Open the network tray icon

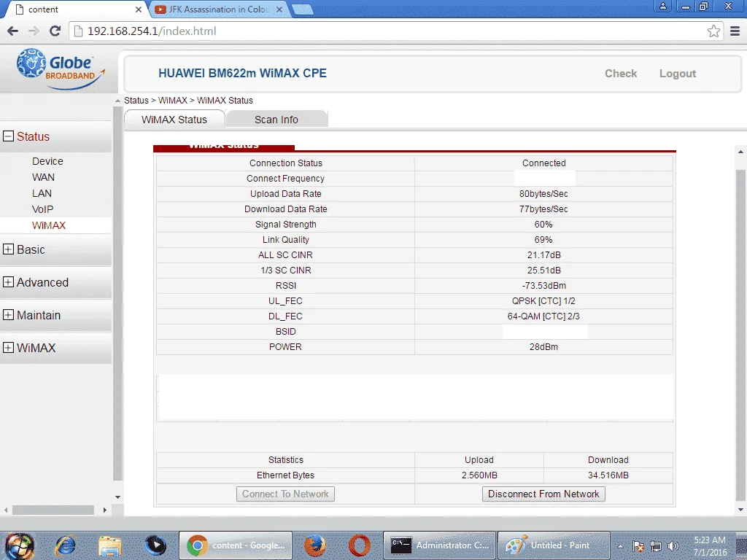pos(656,546)
